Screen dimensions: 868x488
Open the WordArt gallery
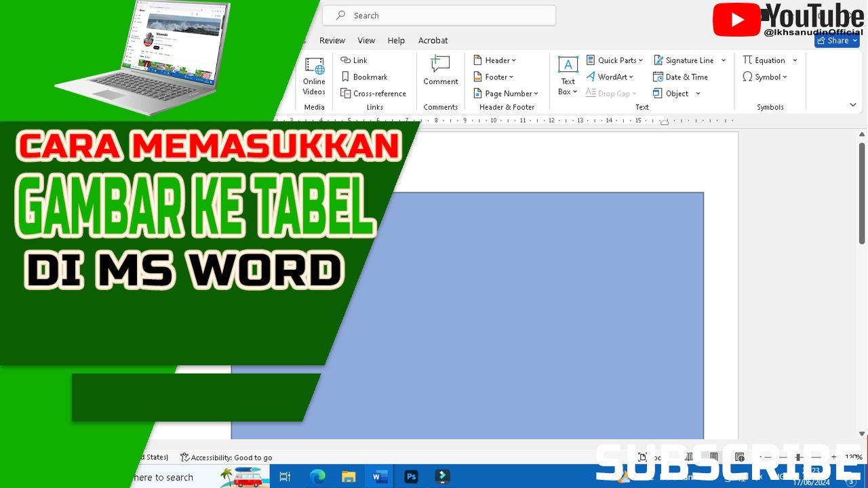click(610, 77)
